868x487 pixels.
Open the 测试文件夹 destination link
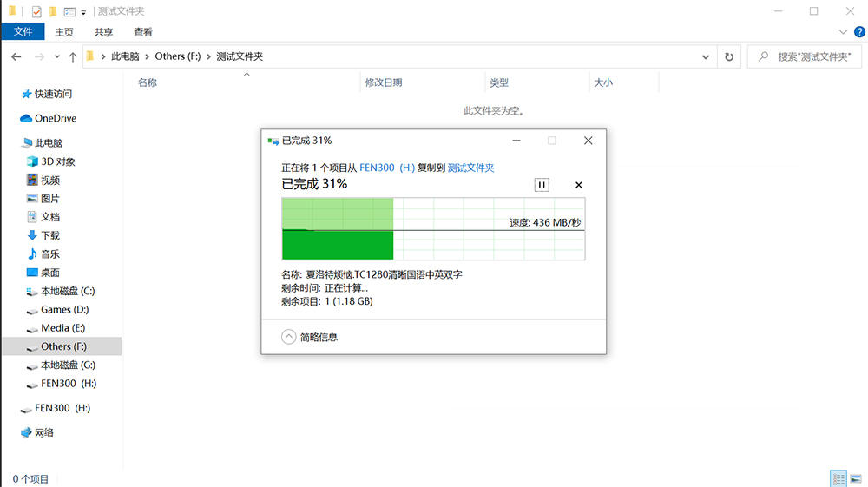click(x=470, y=168)
